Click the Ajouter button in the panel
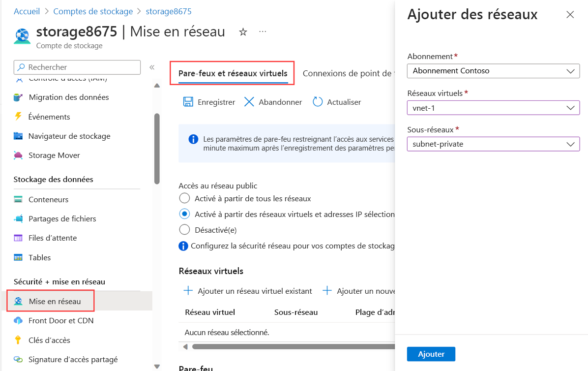 click(431, 354)
